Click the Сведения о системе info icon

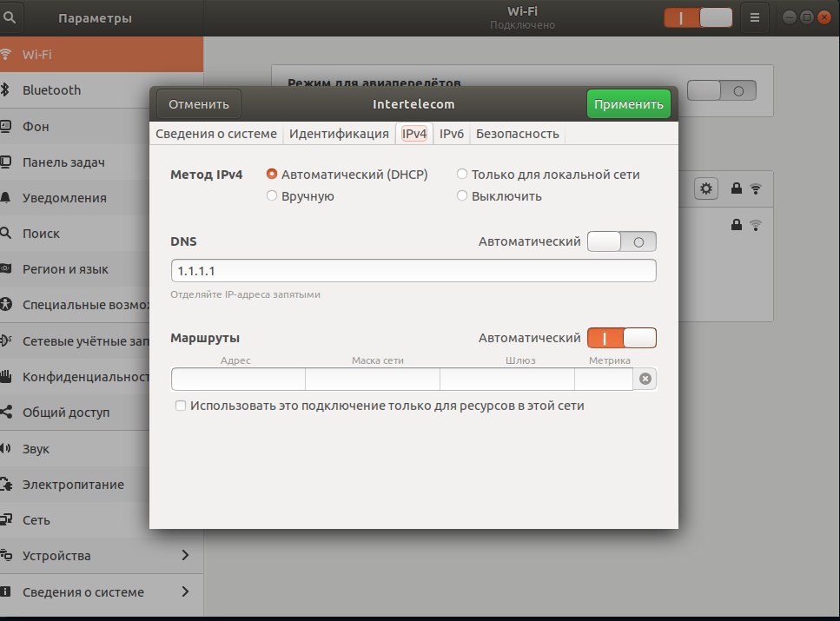pos(5,591)
